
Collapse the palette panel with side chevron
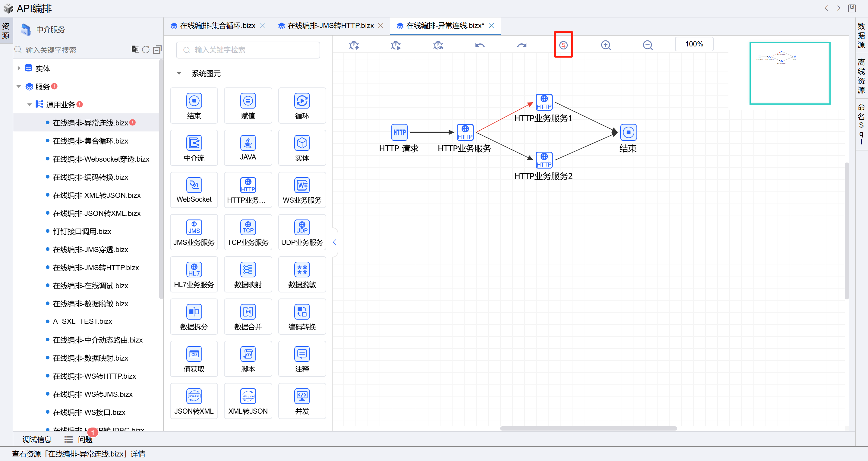click(335, 242)
